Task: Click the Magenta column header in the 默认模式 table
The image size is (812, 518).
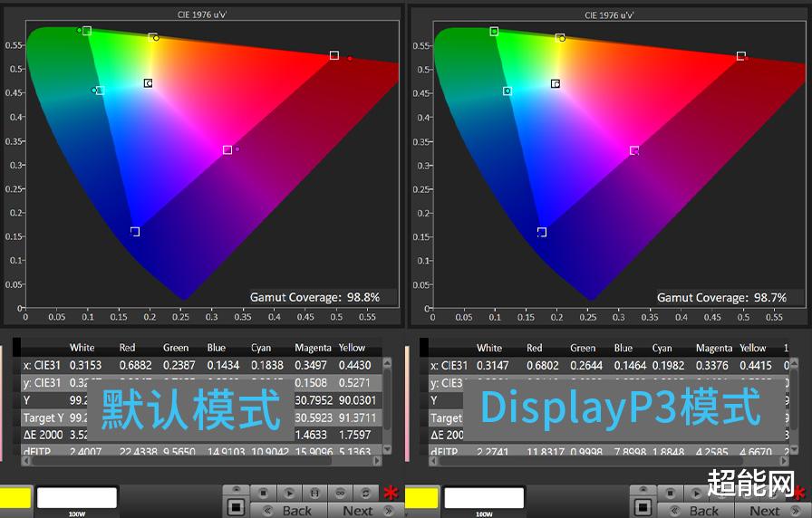Action: point(313,348)
